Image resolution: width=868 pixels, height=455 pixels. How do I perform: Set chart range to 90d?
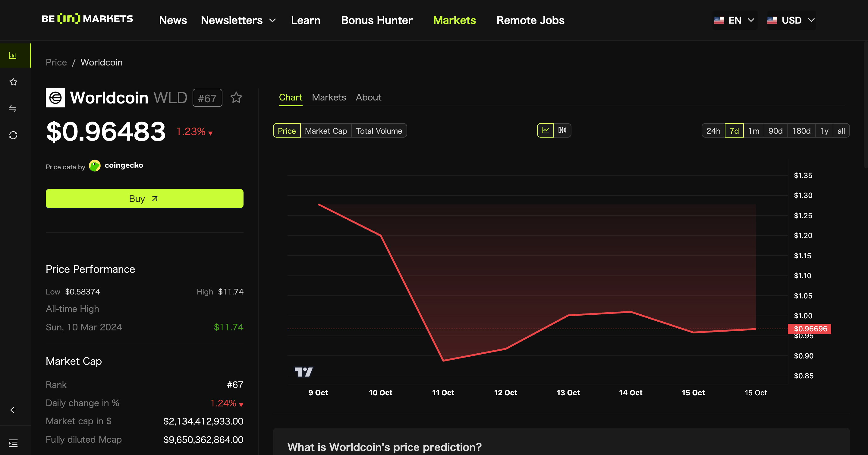tap(775, 131)
